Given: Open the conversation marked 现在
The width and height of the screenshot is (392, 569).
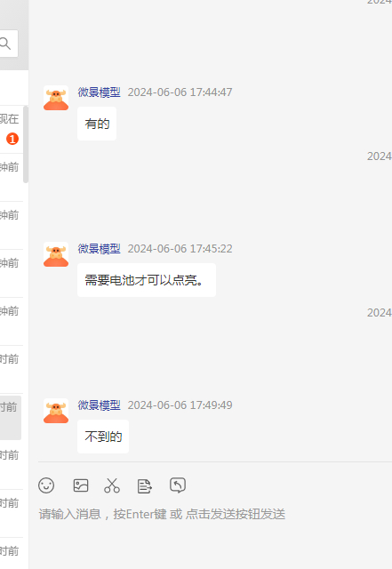Looking at the screenshot, I should 12,130.
